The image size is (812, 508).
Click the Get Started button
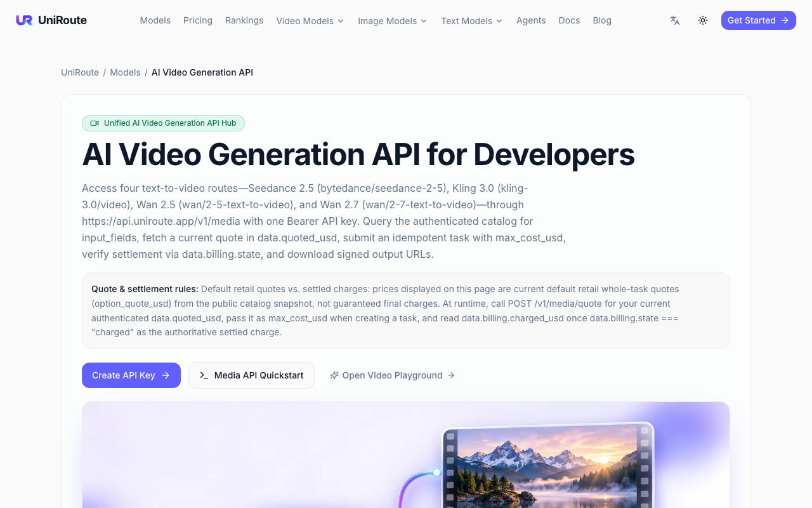pos(759,20)
